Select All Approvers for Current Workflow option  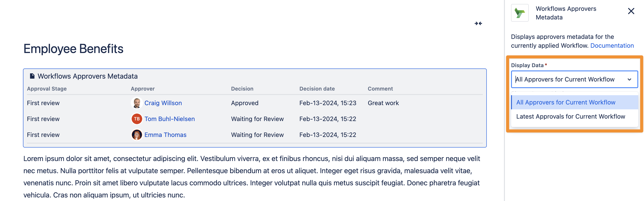[x=566, y=102]
